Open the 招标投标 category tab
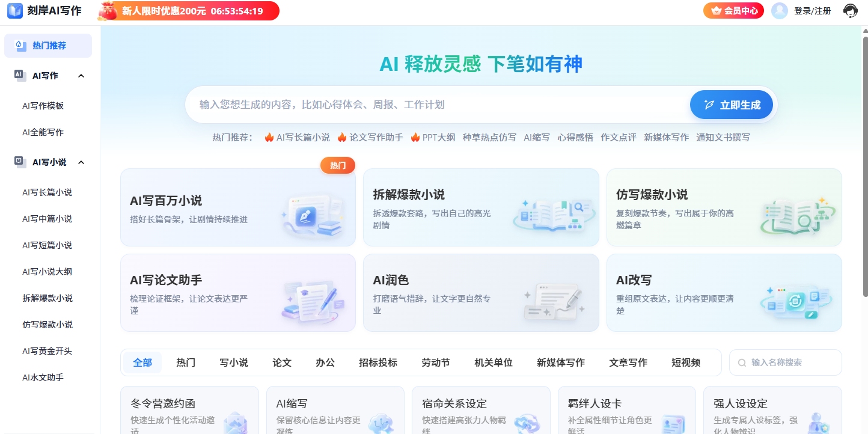This screenshot has width=868, height=434. [x=378, y=362]
